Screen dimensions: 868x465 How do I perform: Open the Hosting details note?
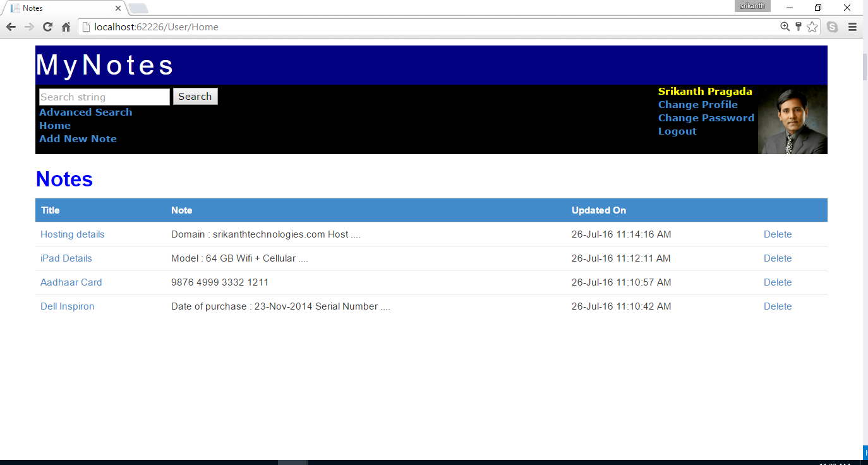73,234
